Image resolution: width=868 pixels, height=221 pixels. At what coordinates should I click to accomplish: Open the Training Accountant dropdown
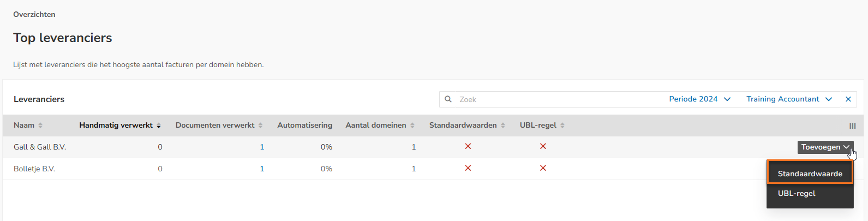(x=789, y=99)
